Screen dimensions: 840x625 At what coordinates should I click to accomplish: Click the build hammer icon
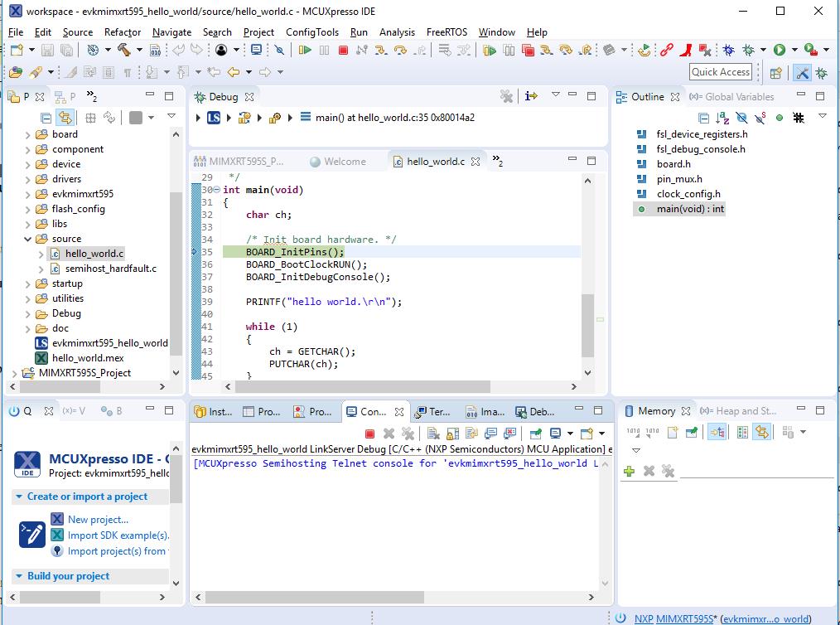pos(123,51)
